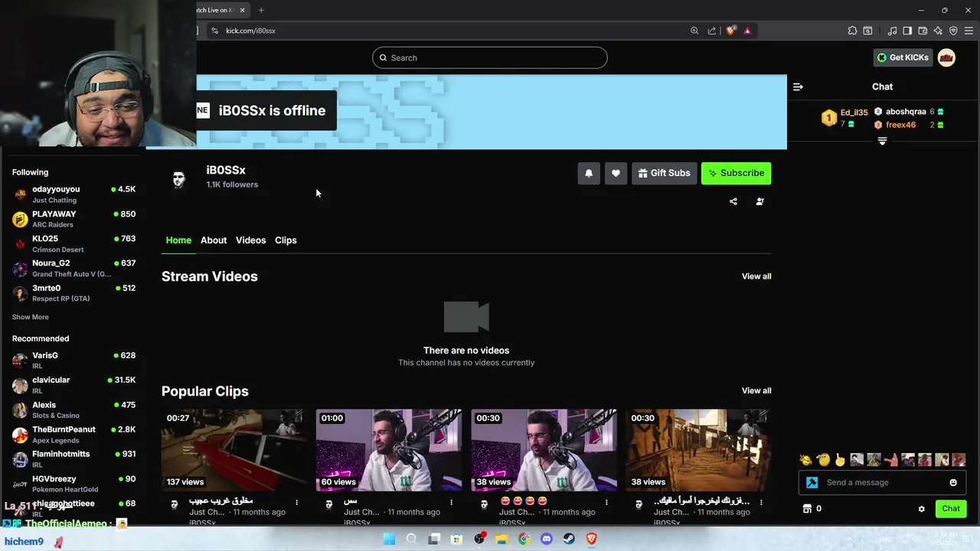Open PLAYAWAY channel in the sidebar
The height and width of the screenshot is (551, 980).
pos(73,219)
